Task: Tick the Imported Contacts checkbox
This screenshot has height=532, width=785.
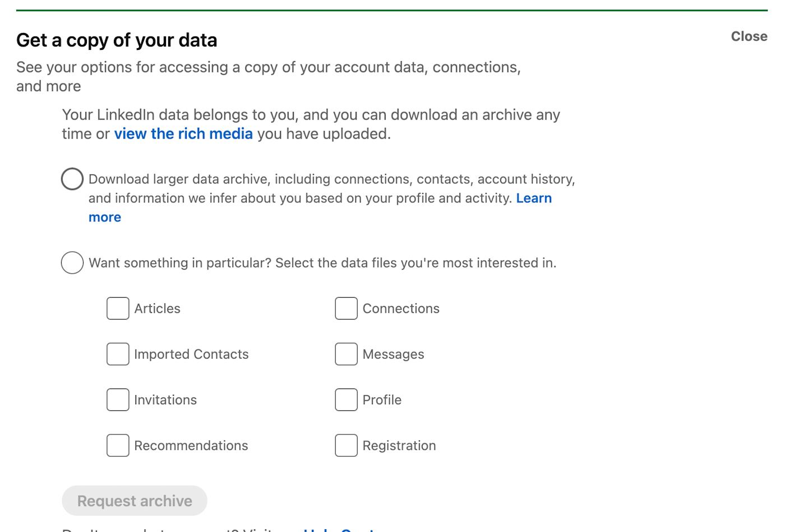Action: click(118, 354)
